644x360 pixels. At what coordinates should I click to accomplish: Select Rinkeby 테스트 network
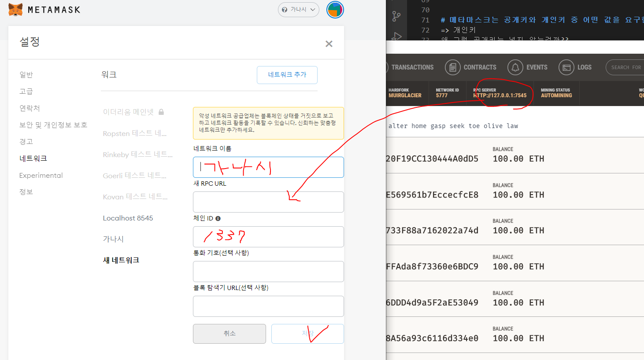[137, 154]
